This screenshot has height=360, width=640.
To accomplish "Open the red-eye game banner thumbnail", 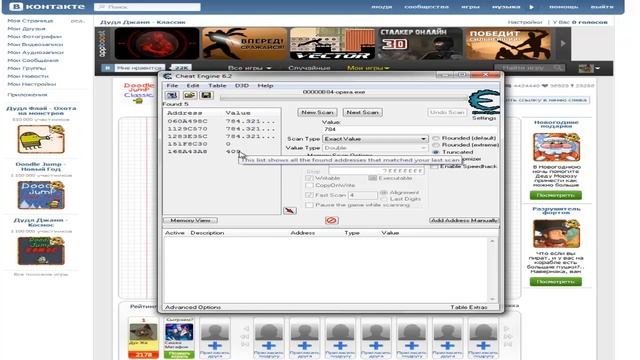I will pyautogui.click(x=157, y=44).
